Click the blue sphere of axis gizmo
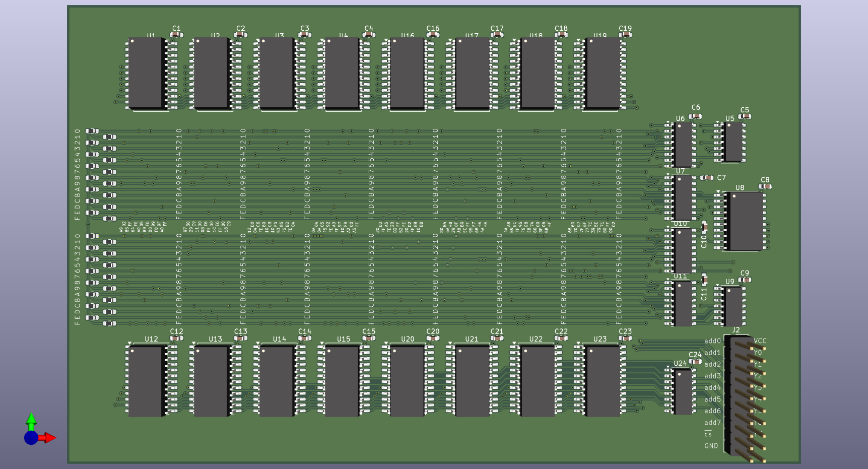868x469 pixels. (x=31, y=438)
